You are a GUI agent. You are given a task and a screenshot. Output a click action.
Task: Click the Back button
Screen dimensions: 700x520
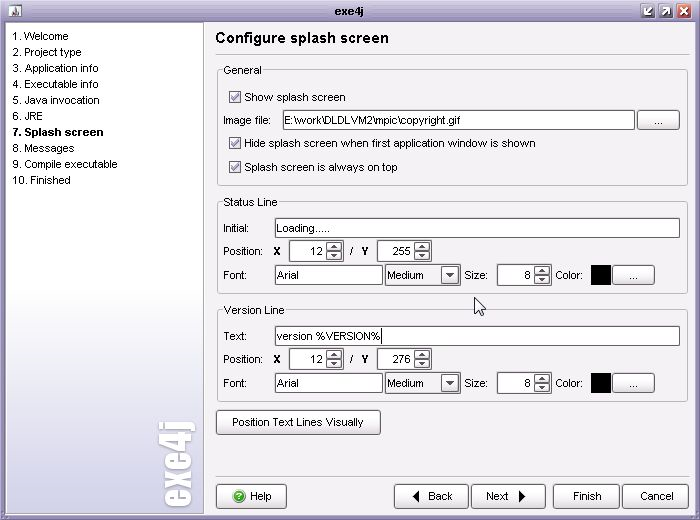[431, 496]
